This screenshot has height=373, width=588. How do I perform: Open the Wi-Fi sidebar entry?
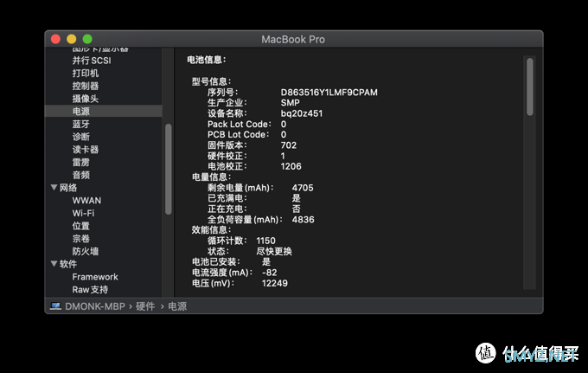[83, 213]
